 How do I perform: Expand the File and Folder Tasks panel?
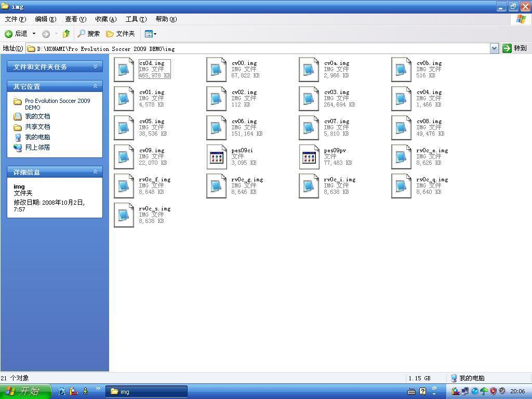click(95, 66)
